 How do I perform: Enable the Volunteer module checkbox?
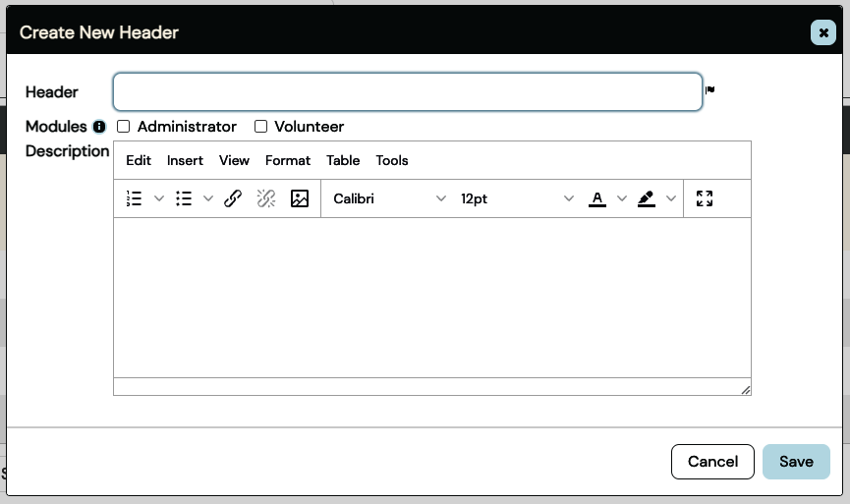pos(261,127)
